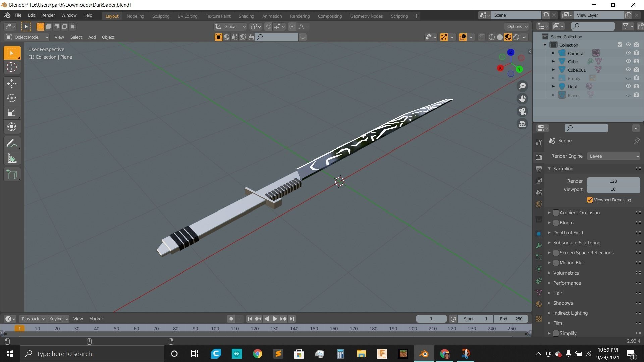644x362 pixels.
Task: Jump to the end frame
Action: pyautogui.click(x=292, y=319)
